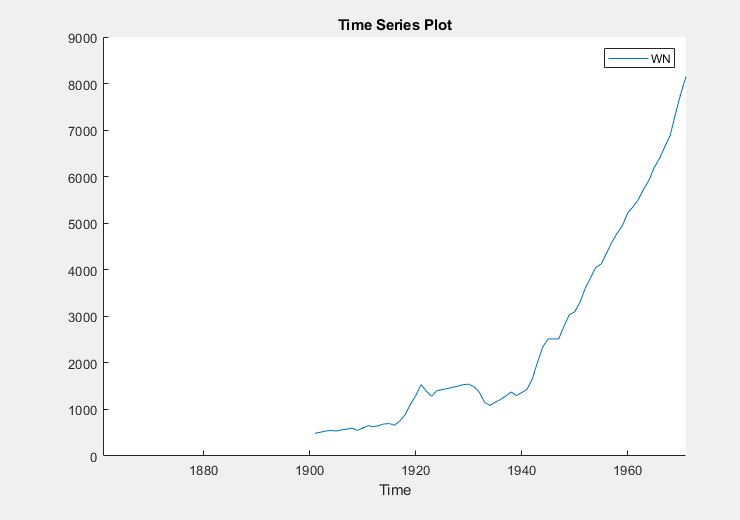740x520 pixels.
Task: Click the "Time Series Plot" title
Action: point(394,25)
